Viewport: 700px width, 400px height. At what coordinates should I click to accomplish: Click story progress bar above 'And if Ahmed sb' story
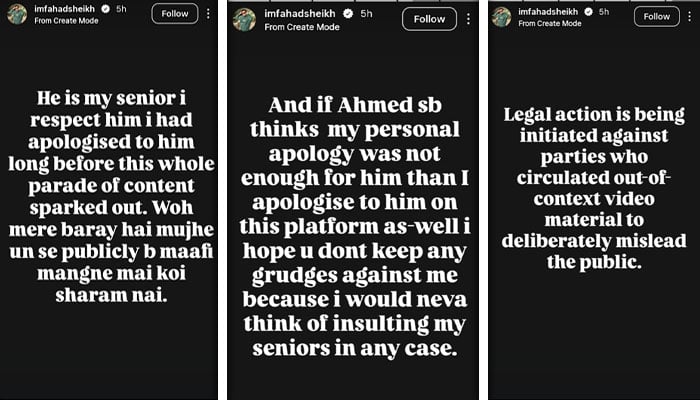click(x=353, y=1)
